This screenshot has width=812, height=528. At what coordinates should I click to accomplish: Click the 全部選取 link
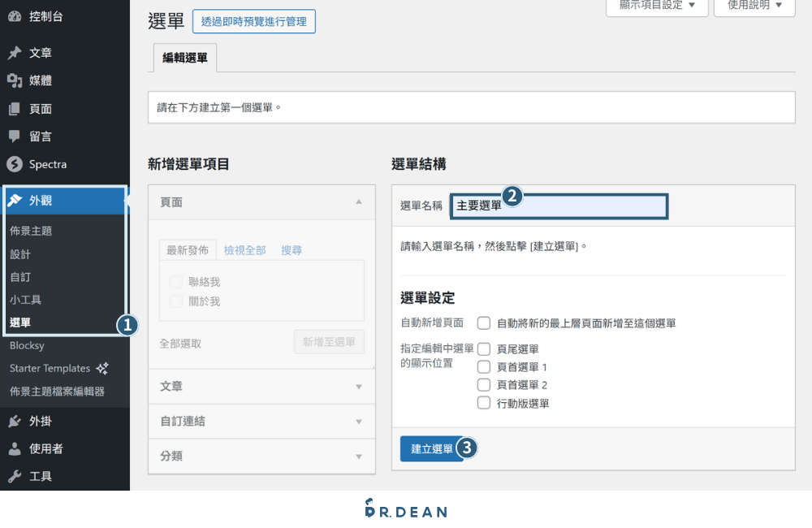(180, 344)
